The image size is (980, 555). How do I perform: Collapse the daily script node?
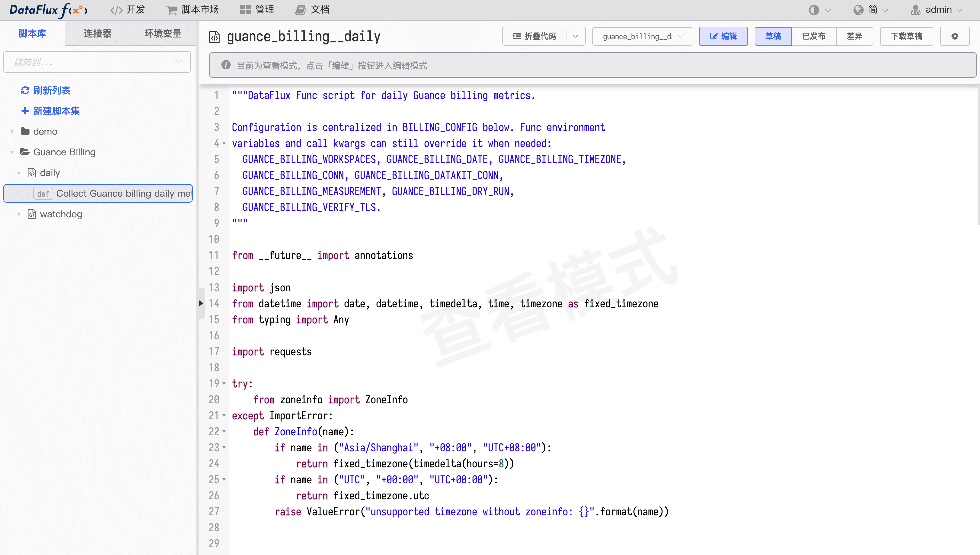point(19,173)
